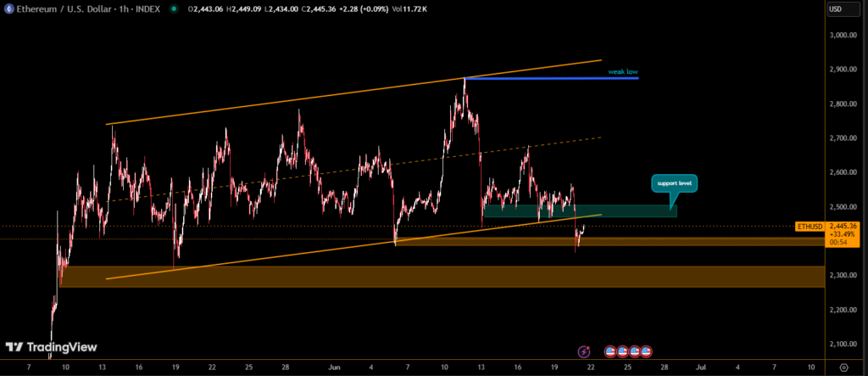Screen dimensions: 868x376
Task: Select the blue horizontal weak low line
Action: tap(551, 78)
